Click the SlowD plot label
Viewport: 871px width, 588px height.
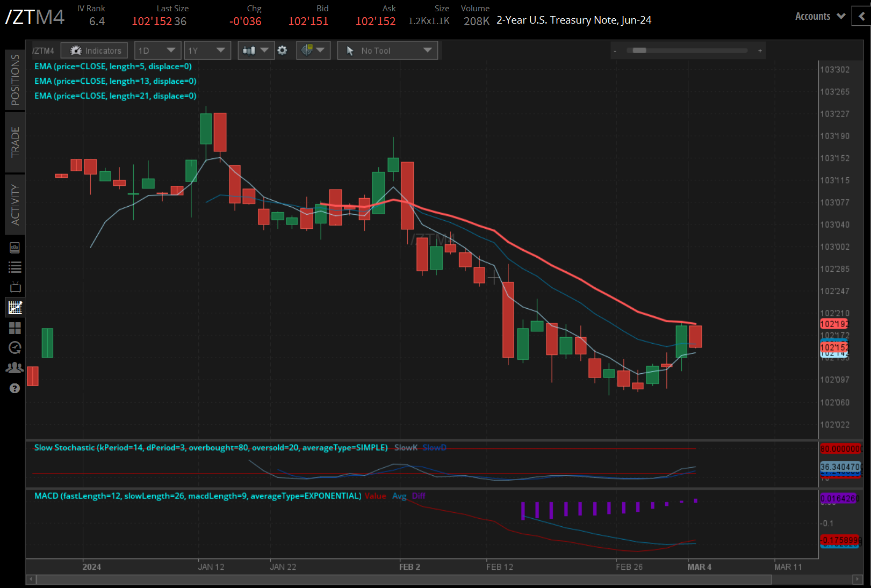[434, 448]
